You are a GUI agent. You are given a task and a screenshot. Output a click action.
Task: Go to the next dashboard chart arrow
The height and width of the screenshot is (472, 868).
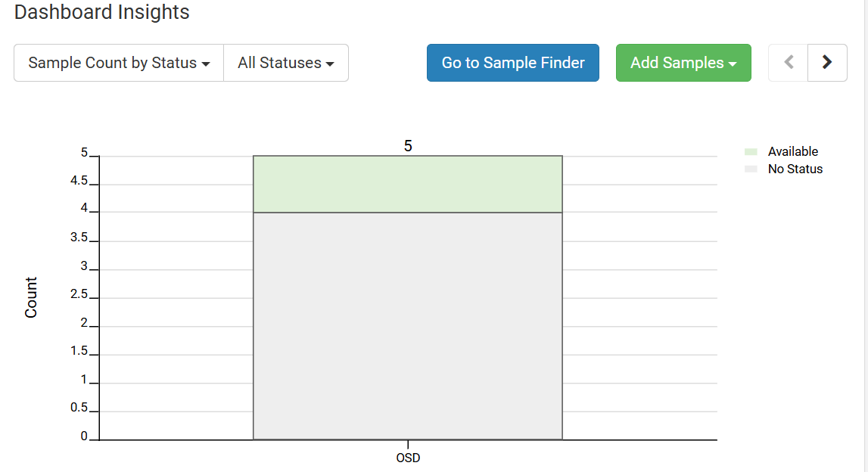(x=827, y=63)
